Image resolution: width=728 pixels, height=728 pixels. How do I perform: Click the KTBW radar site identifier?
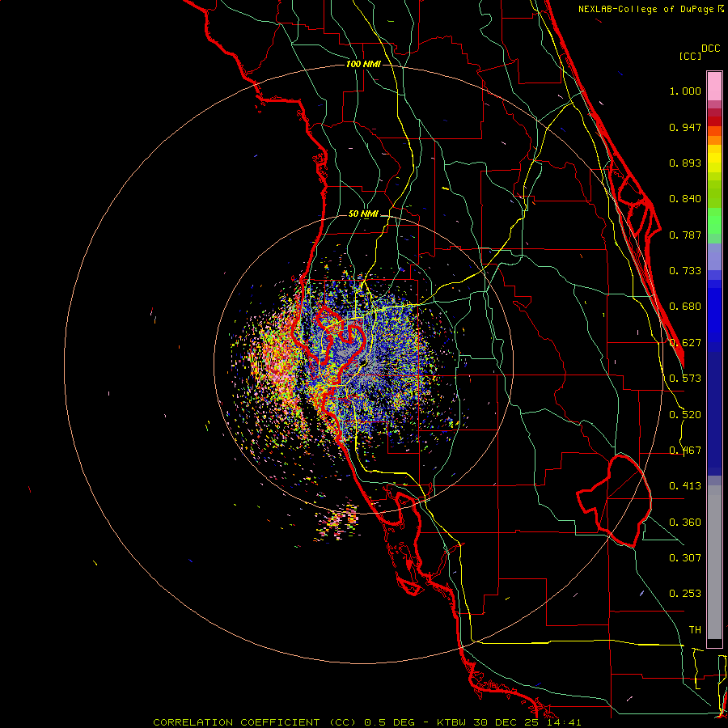tap(451, 722)
